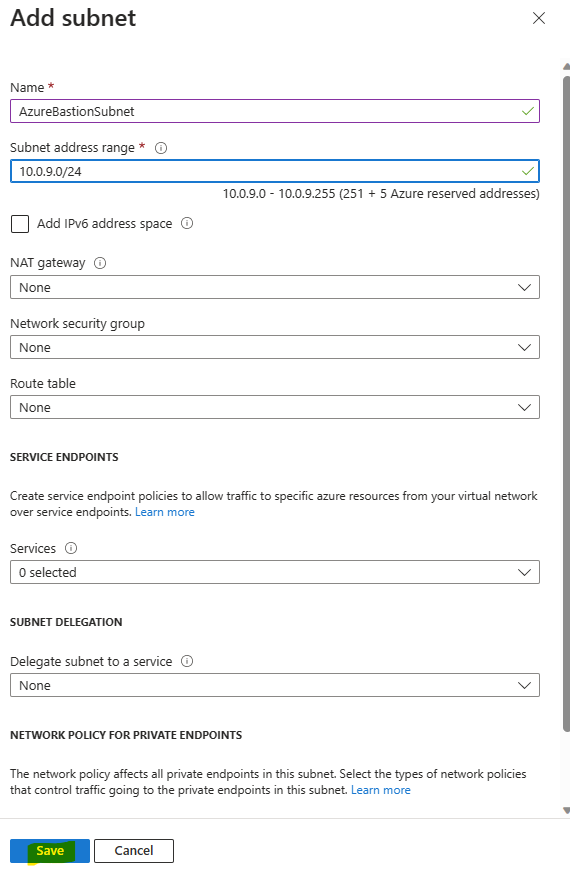This screenshot has width=570, height=869.
Task: Click info icon beside Delegate subnet to a service
Action: pos(187,661)
